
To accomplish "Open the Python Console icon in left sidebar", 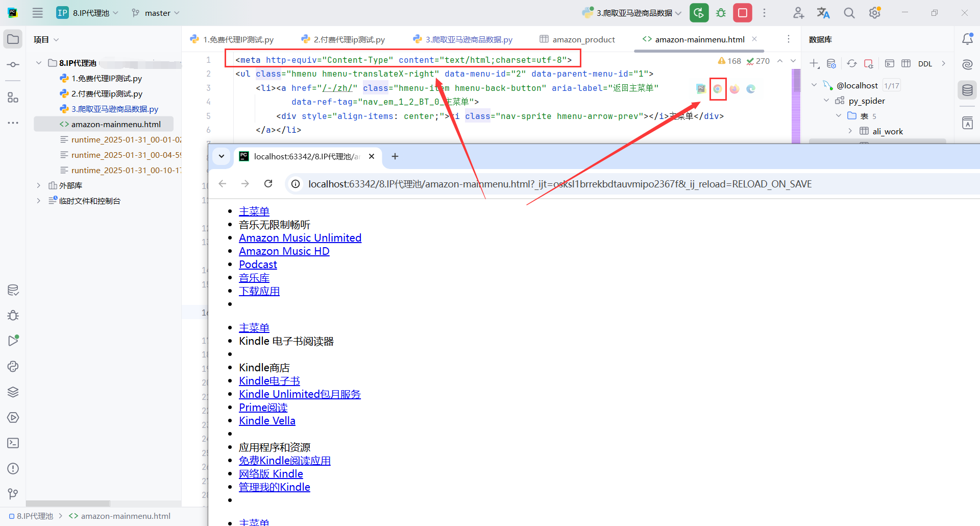I will (13, 366).
